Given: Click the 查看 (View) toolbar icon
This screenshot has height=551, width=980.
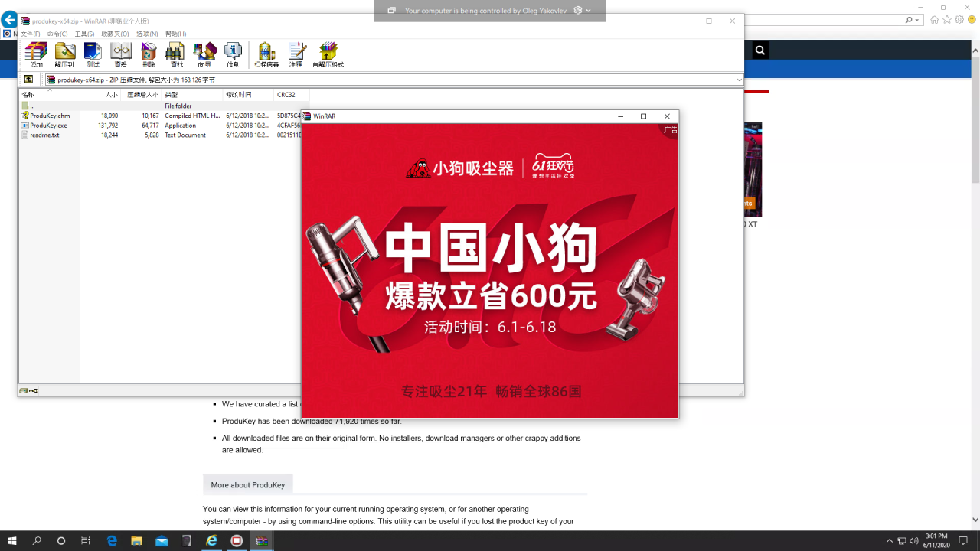Looking at the screenshot, I should [120, 55].
